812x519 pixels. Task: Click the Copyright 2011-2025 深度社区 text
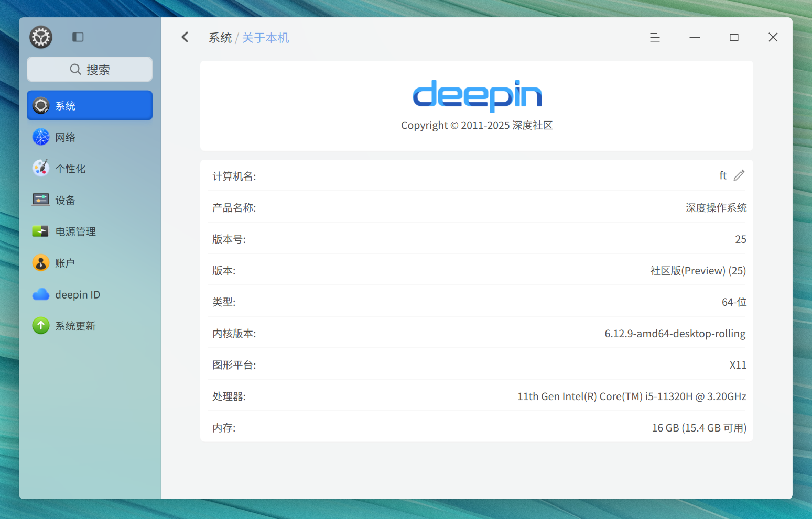coord(477,125)
